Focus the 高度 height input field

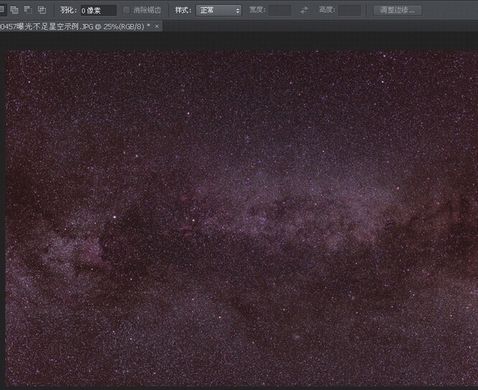(349, 10)
